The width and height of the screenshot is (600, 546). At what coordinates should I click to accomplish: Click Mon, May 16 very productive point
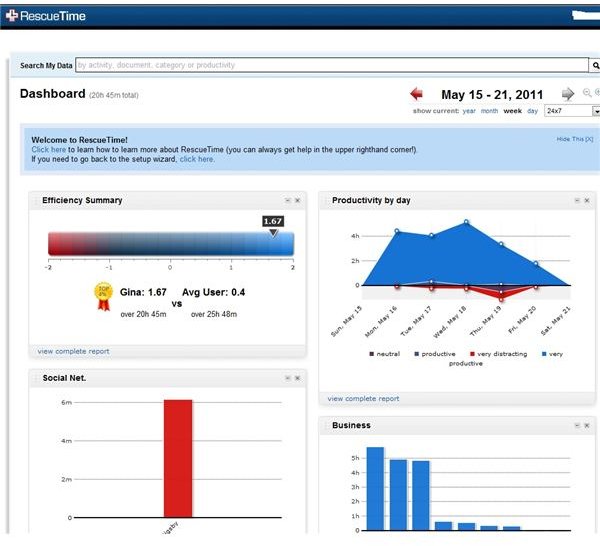click(x=397, y=231)
